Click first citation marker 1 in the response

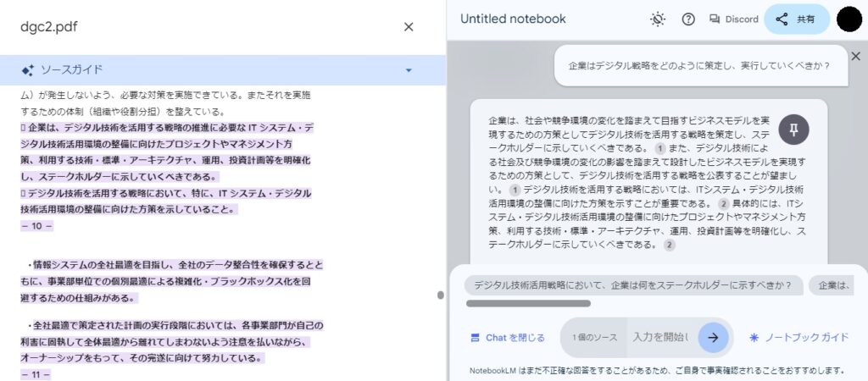(659, 148)
